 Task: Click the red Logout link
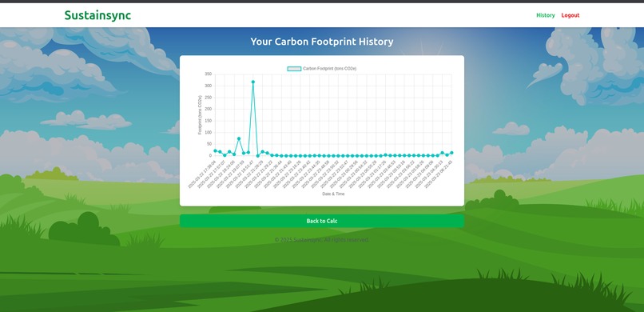coord(570,15)
